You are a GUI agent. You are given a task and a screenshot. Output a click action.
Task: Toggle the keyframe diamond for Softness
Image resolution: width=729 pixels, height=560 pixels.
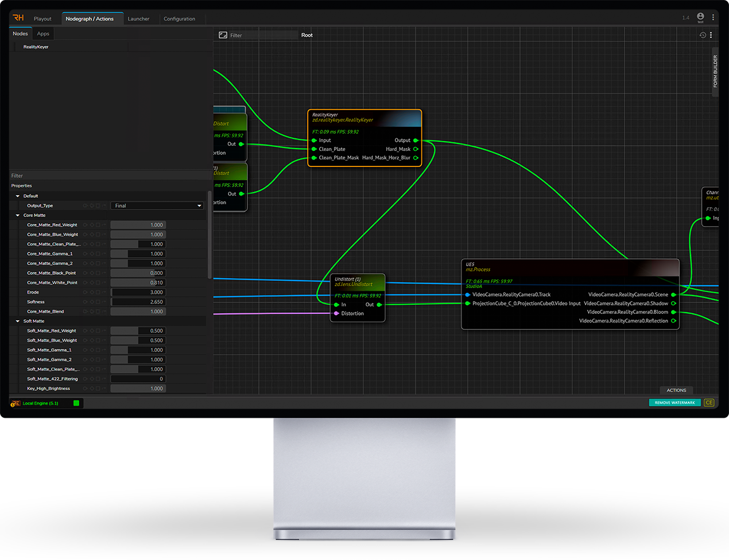click(x=92, y=302)
